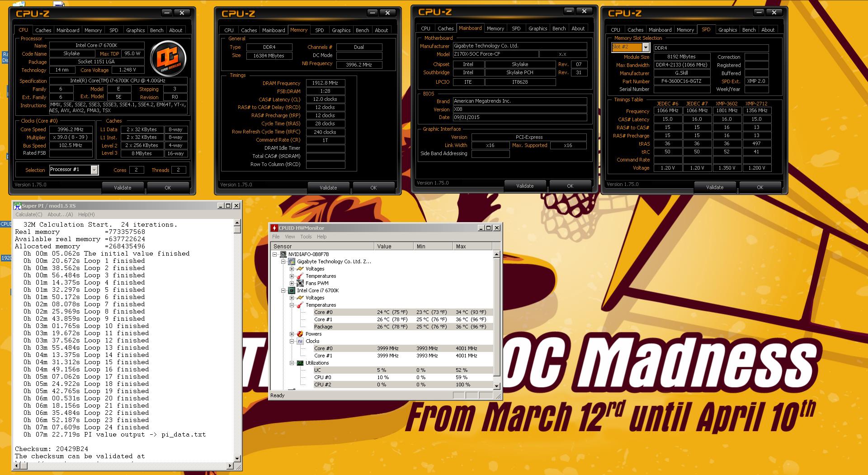Click Validate in the CPU tab window
The width and height of the screenshot is (868, 475).
coord(123,188)
